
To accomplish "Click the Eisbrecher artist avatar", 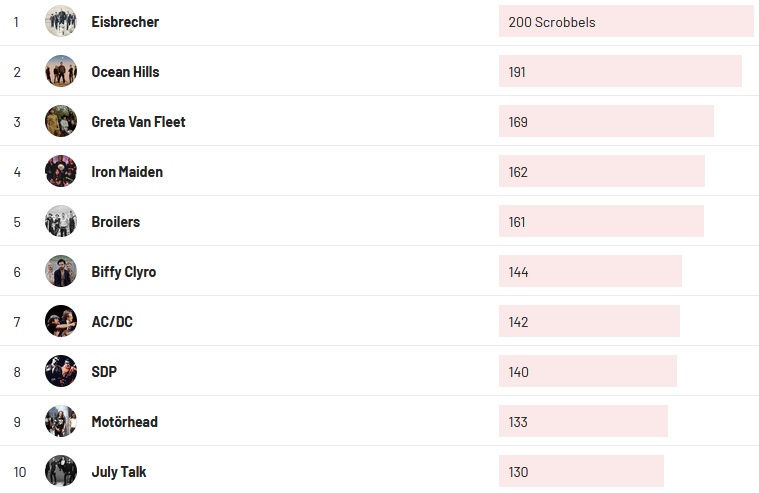I will coord(61,21).
